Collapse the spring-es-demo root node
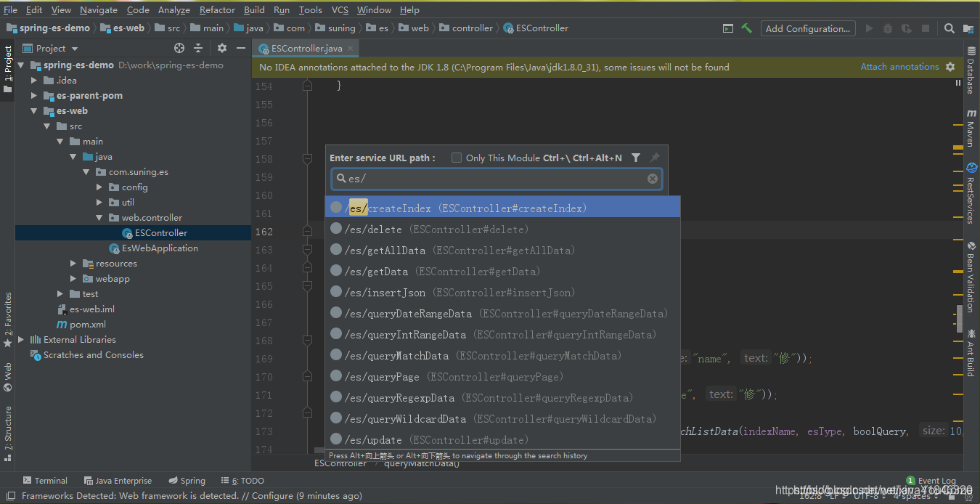The image size is (980, 504). coord(21,65)
